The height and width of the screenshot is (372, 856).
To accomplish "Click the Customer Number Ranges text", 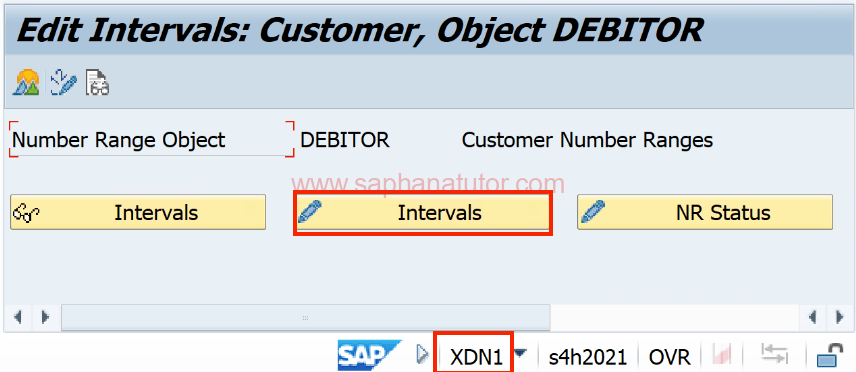I will point(587,140).
